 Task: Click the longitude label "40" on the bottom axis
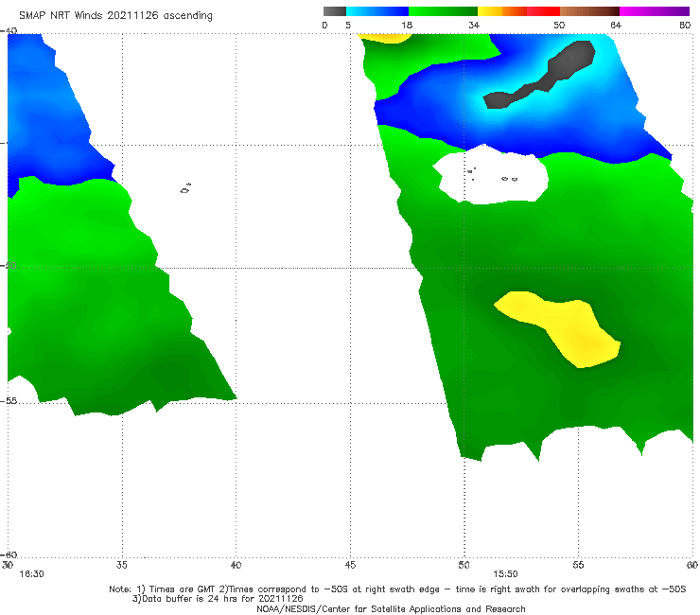236,565
